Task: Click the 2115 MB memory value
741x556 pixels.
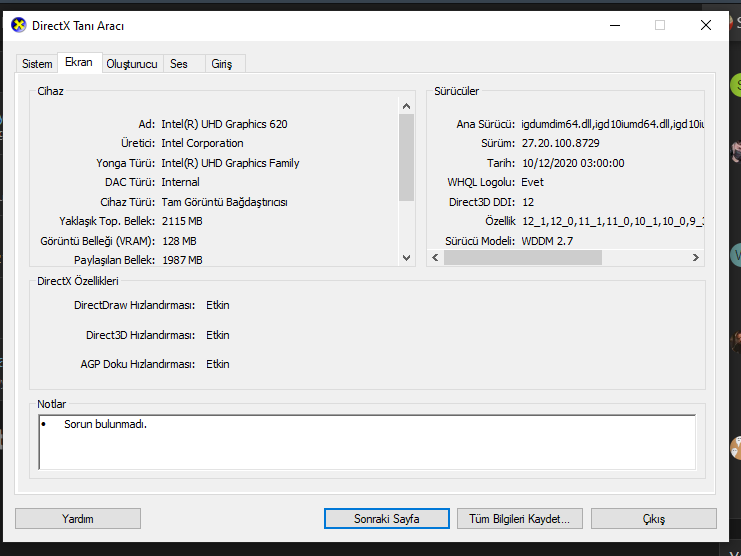Action: coord(182,221)
